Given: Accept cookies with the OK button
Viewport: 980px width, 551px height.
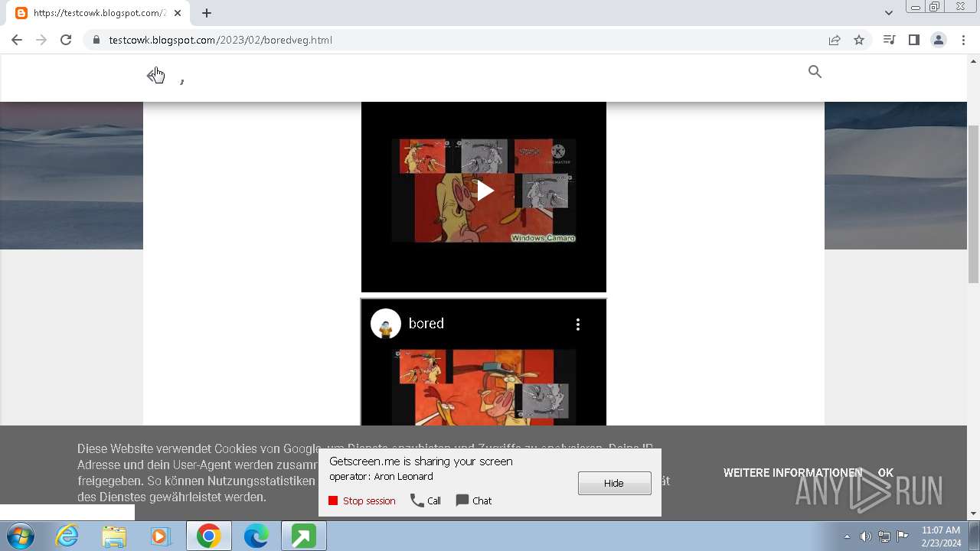Looking at the screenshot, I should point(886,473).
